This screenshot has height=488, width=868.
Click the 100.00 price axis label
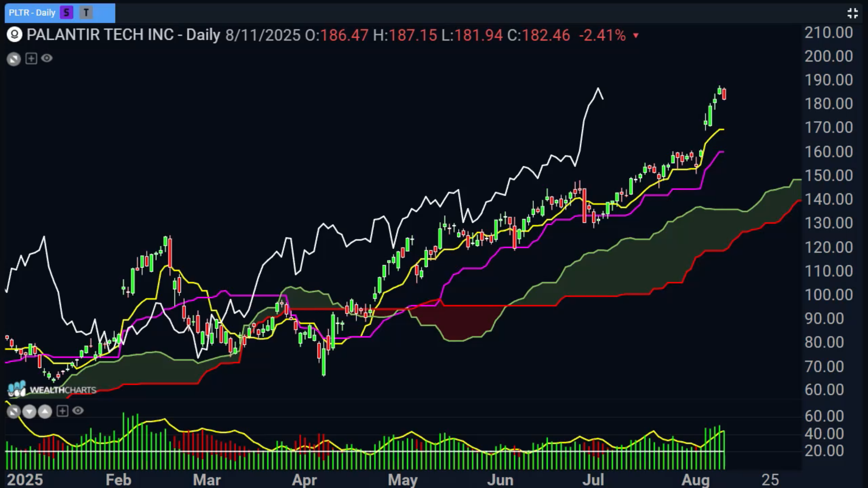pos(829,295)
